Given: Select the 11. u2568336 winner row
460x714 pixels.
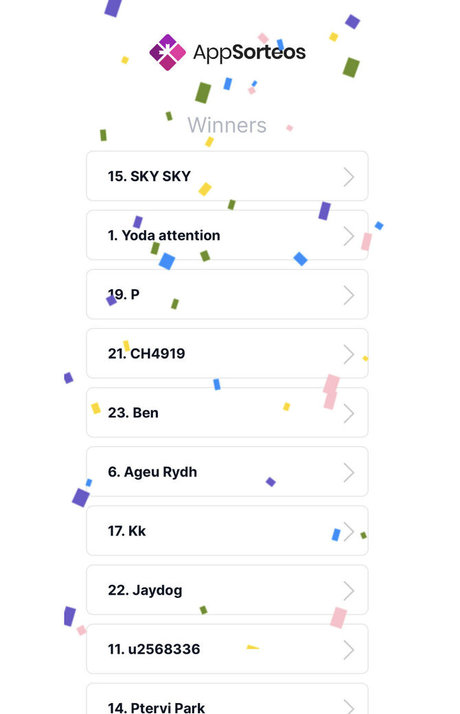Looking at the screenshot, I should (x=227, y=649).
